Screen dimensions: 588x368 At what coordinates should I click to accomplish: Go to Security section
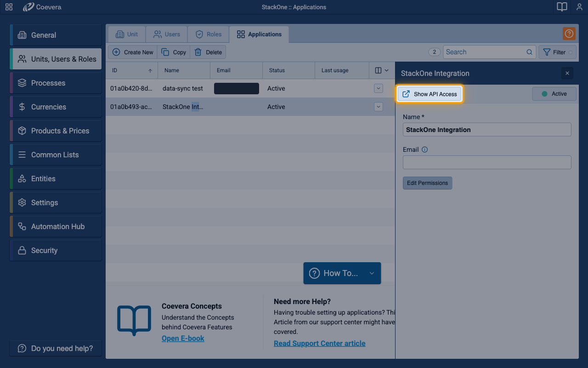[56, 250]
